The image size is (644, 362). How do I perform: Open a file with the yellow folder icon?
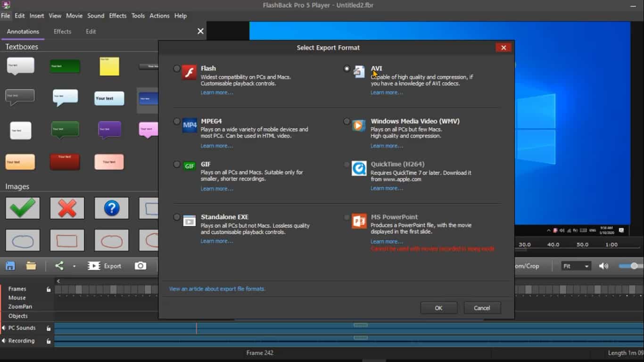coord(31,266)
